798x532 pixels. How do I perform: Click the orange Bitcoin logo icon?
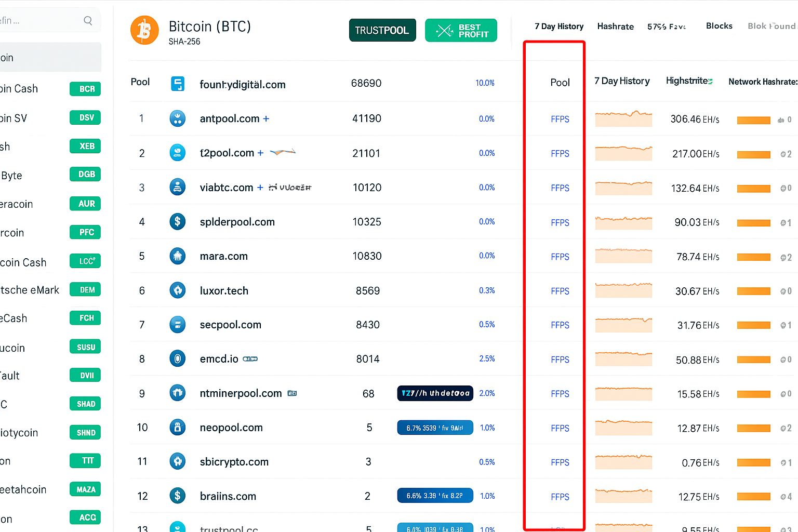click(144, 30)
